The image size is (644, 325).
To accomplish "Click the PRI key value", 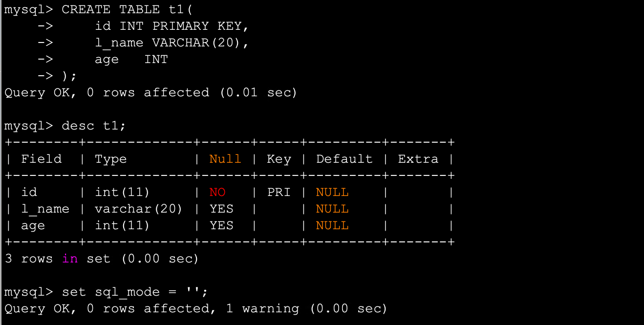I will pos(279,192).
